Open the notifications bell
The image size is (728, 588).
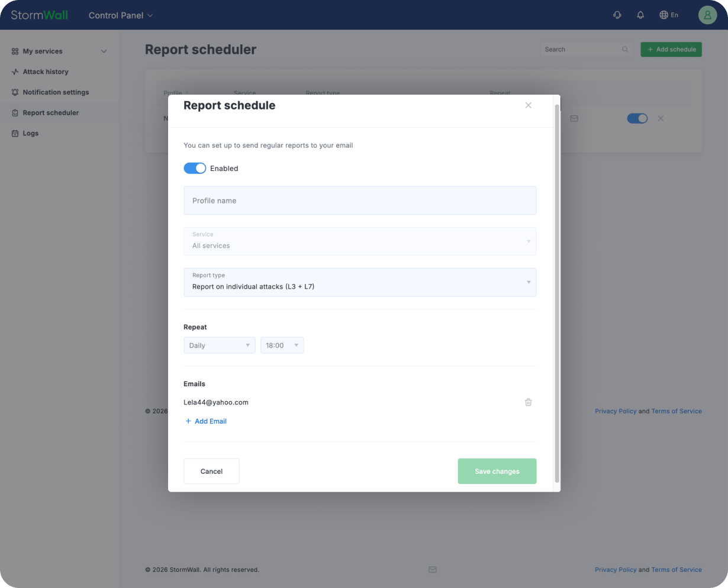(640, 15)
